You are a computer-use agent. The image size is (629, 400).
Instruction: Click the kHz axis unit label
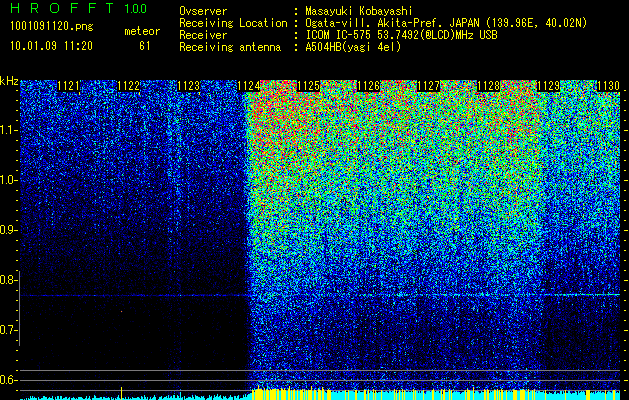9,81
